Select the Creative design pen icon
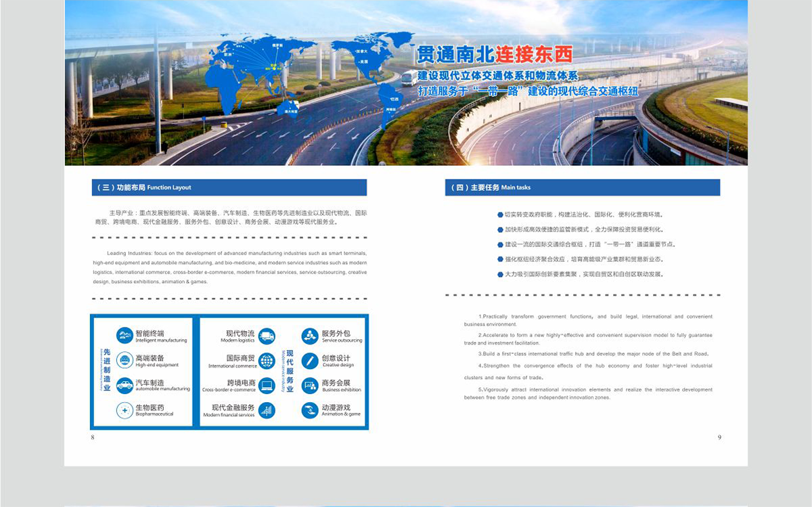The height and width of the screenshot is (507, 812). (x=310, y=360)
